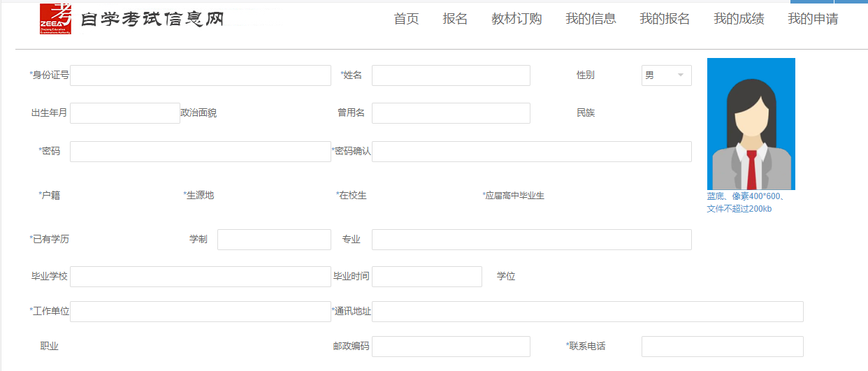Open the 我的申请 navigation item

813,19
